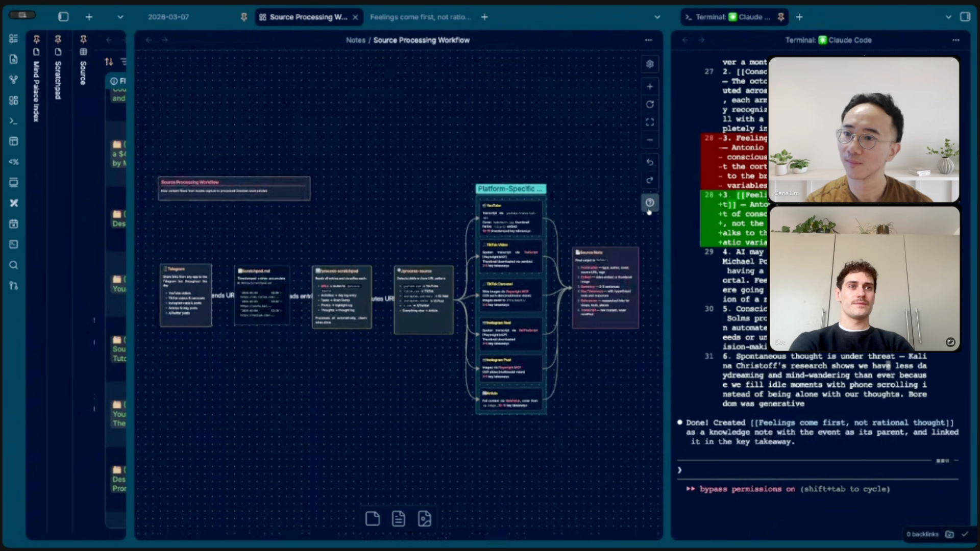Open the terminal ribbon icon
This screenshot has width=980, height=551.
(14, 121)
